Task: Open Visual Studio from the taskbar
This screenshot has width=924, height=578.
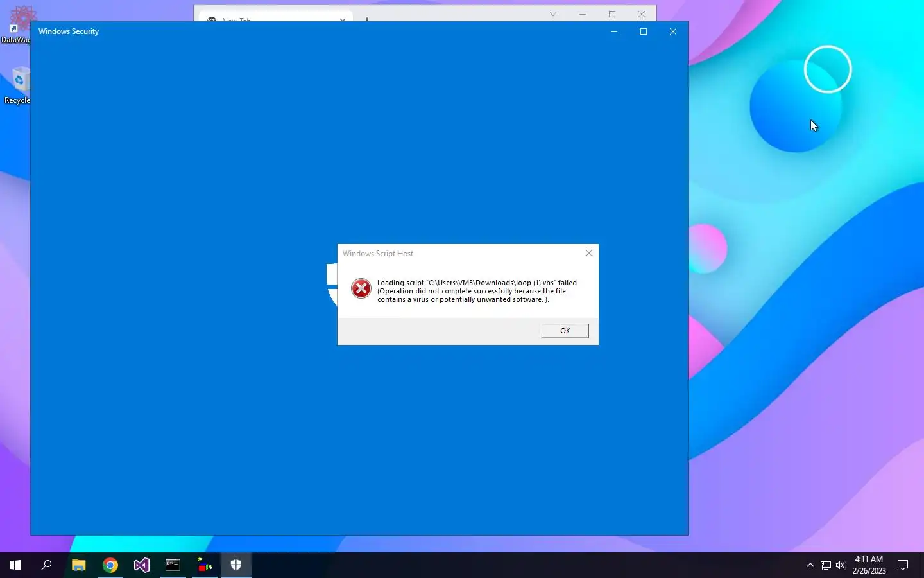Action: click(x=142, y=565)
